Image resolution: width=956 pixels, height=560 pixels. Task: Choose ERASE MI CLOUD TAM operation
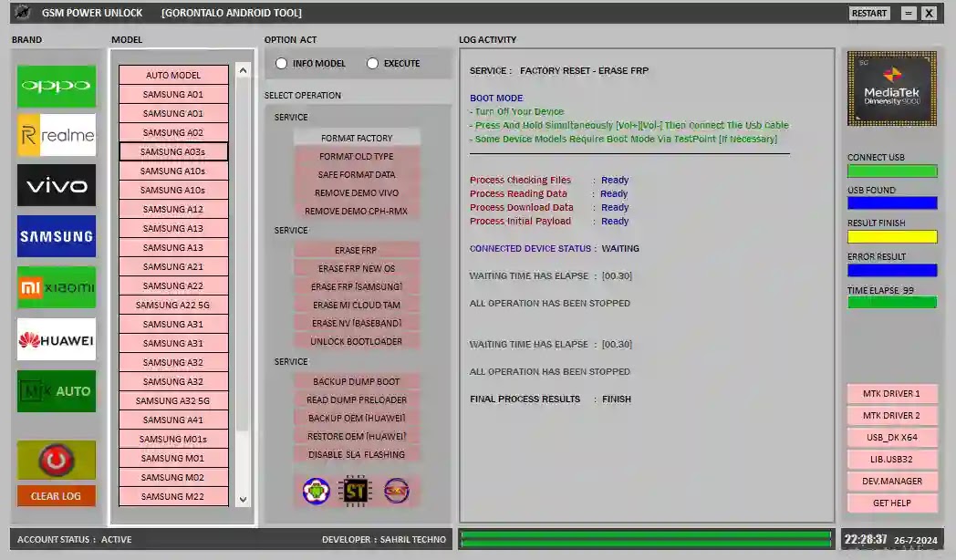pyautogui.click(x=357, y=306)
